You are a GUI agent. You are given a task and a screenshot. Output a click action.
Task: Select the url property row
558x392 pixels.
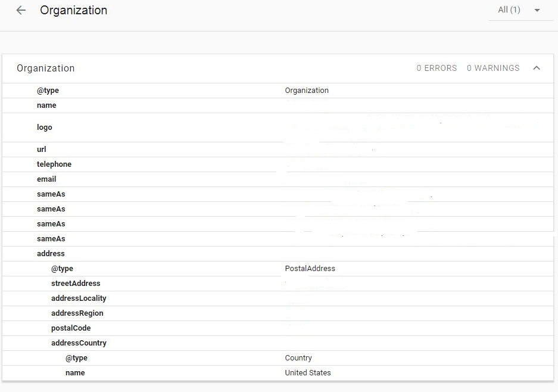42,150
